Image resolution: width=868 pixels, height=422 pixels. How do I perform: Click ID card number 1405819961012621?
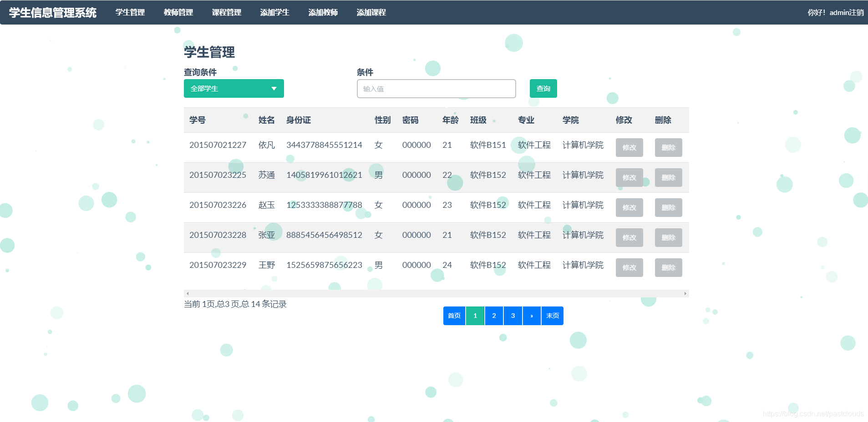pos(325,175)
